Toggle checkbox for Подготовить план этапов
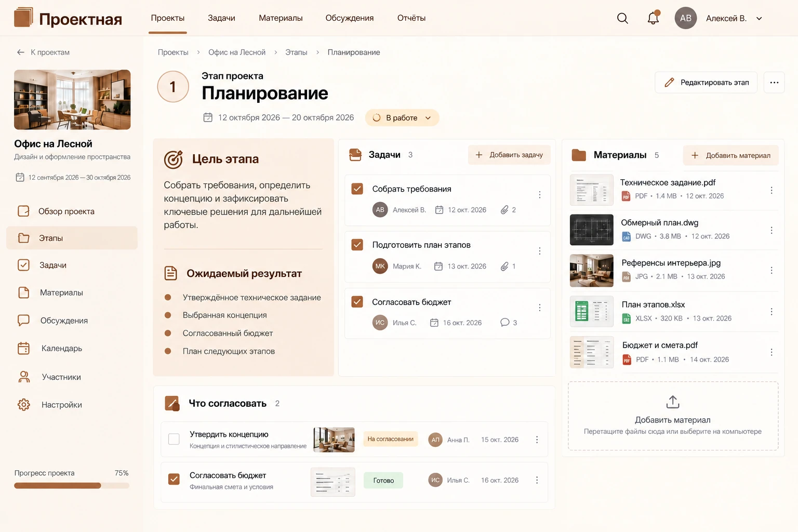This screenshot has height=532, width=798. pyautogui.click(x=357, y=245)
